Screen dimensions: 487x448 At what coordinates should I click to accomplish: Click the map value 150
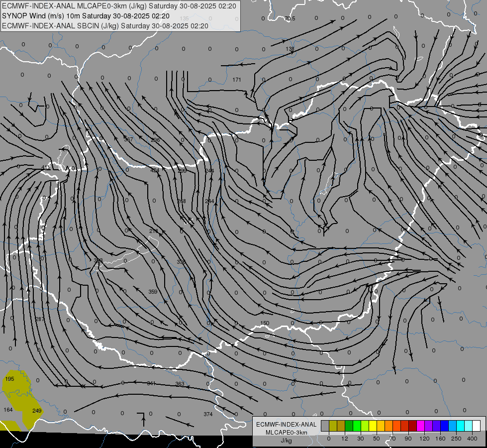point(265,323)
